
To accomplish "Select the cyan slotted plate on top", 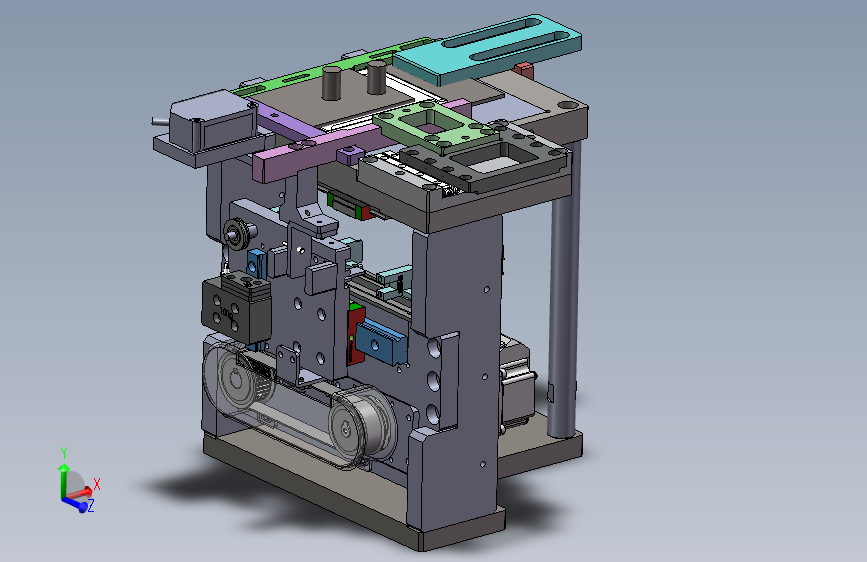I will point(488,49).
